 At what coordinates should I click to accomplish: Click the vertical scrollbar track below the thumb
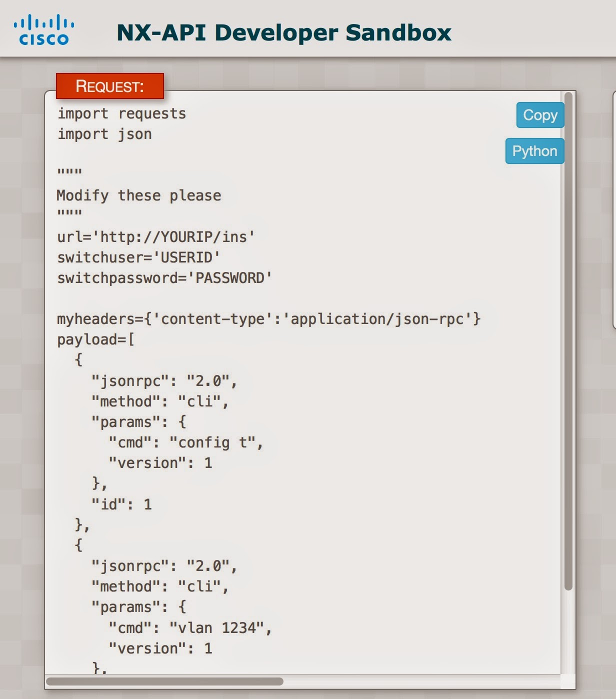click(568, 635)
